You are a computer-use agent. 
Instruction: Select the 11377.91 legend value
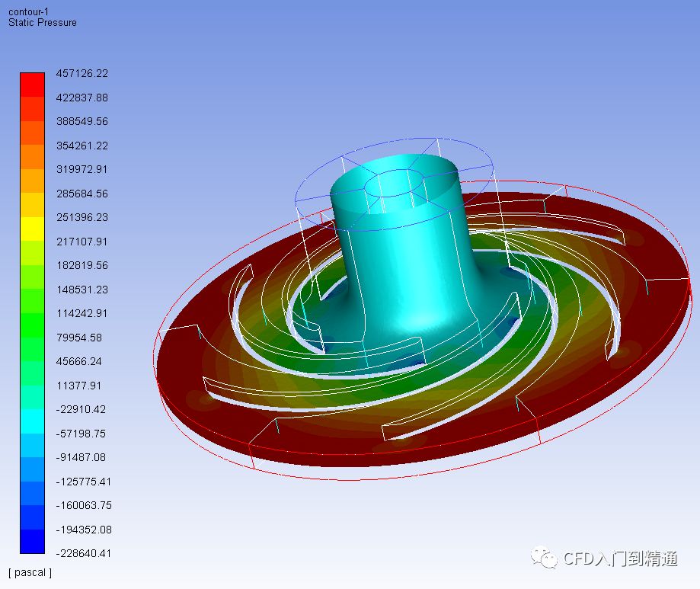pyautogui.click(x=79, y=386)
